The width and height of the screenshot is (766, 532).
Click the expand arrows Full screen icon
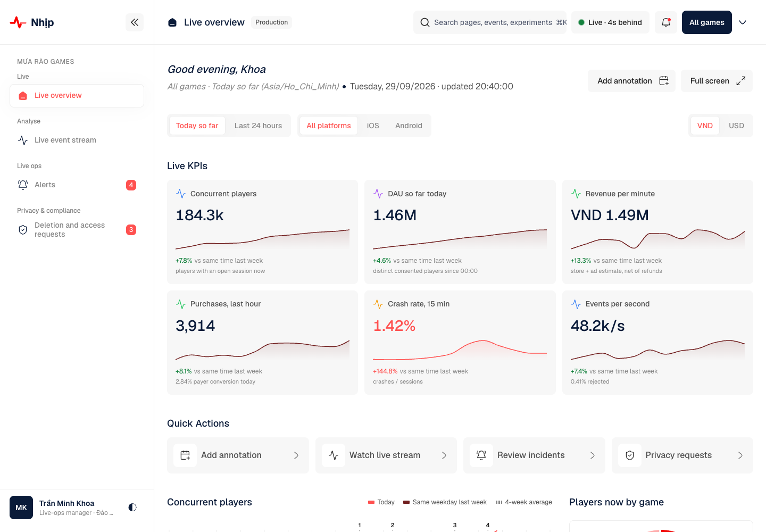(741, 81)
